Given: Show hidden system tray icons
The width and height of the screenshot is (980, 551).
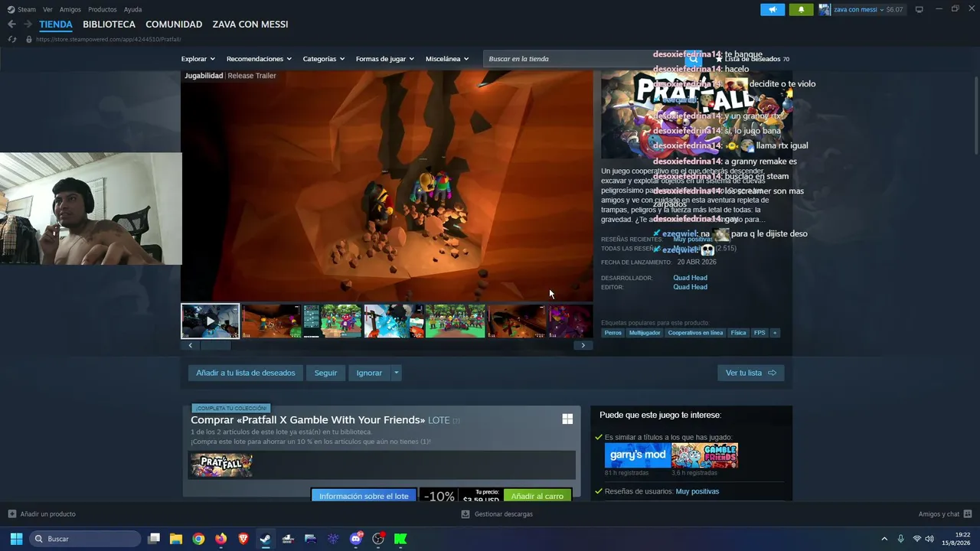Looking at the screenshot, I should click(x=884, y=539).
